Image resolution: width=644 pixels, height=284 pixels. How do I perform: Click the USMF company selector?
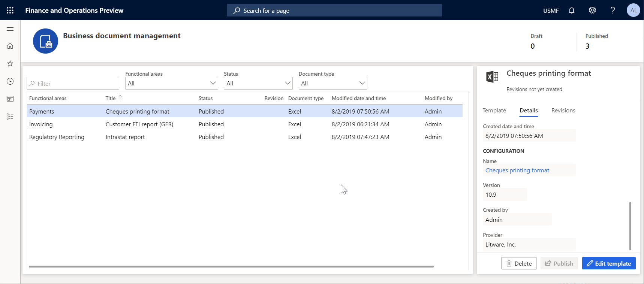tap(551, 10)
